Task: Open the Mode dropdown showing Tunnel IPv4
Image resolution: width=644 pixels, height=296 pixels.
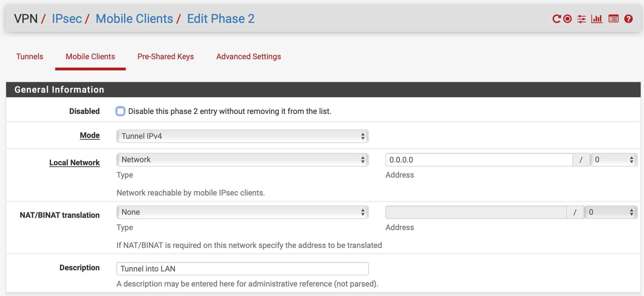Action: (x=242, y=136)
